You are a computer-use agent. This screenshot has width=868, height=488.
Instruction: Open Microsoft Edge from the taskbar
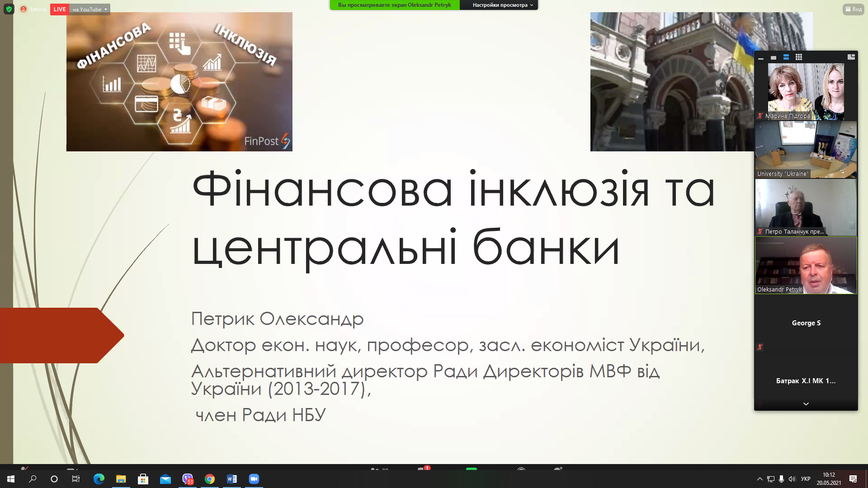pos(99,479)
